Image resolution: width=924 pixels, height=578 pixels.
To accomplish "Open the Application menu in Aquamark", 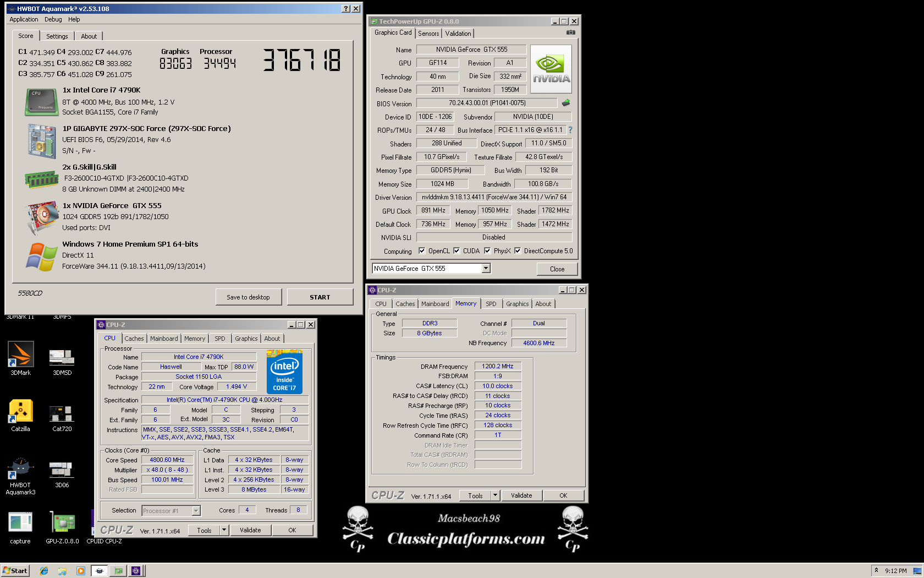I will pos(24,19).
